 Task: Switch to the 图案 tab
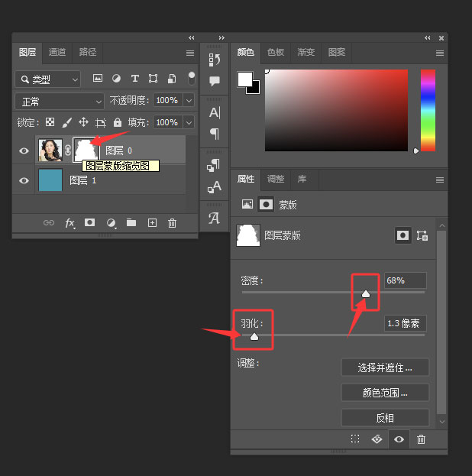337,52
